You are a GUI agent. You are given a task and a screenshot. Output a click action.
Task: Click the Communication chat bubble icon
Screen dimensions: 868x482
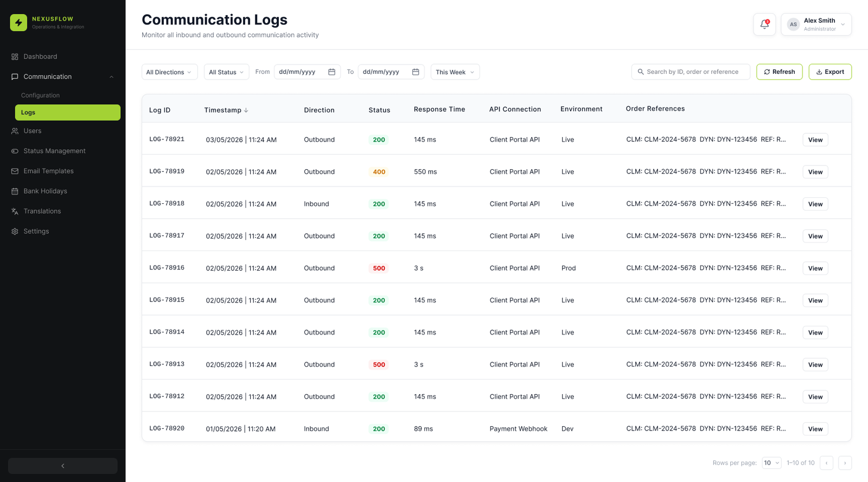pos(15,76)
